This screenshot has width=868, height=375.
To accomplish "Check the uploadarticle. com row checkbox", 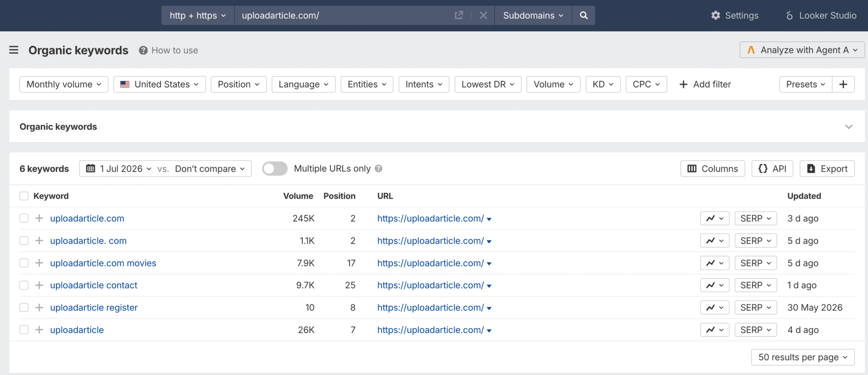I will click(x=24, y=241).
